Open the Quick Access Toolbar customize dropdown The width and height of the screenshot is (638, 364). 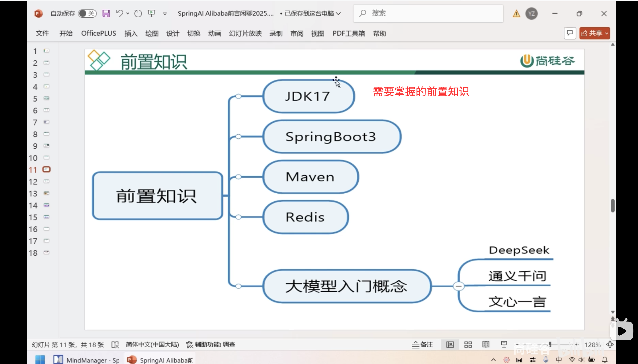click(x=165, y=14)
